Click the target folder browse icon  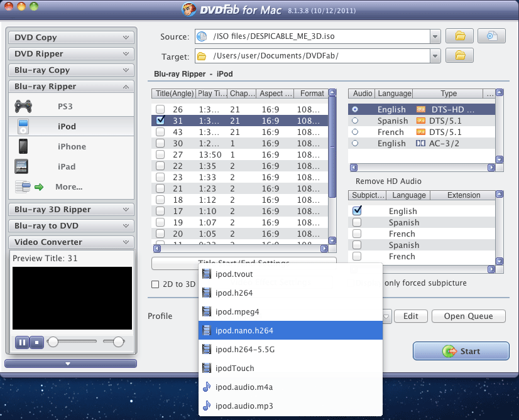coord(459,55)
